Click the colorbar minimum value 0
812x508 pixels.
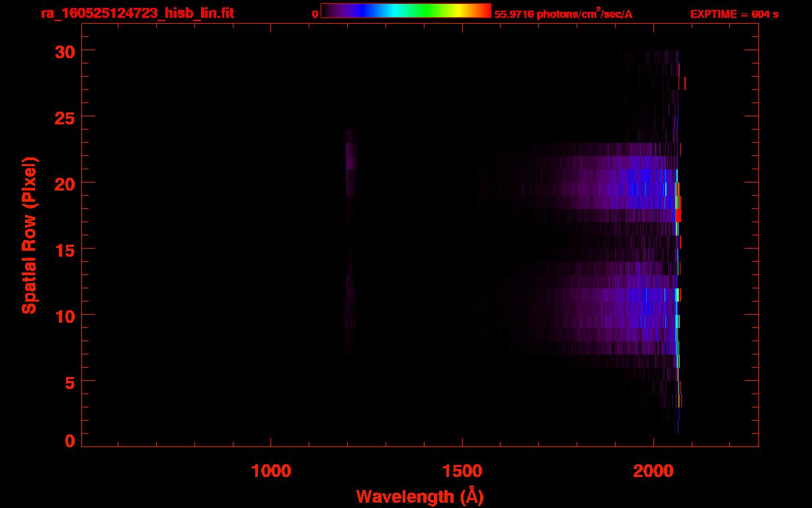[315, 14]
